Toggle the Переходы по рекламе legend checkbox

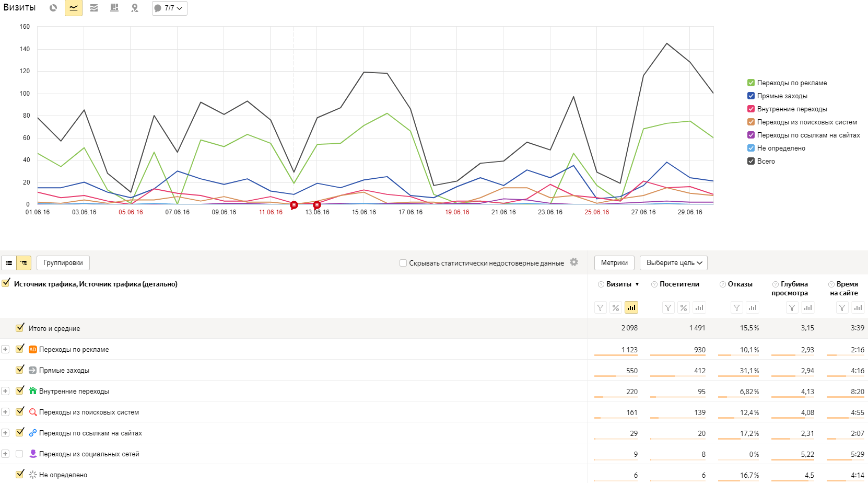[x=751, y=83]
